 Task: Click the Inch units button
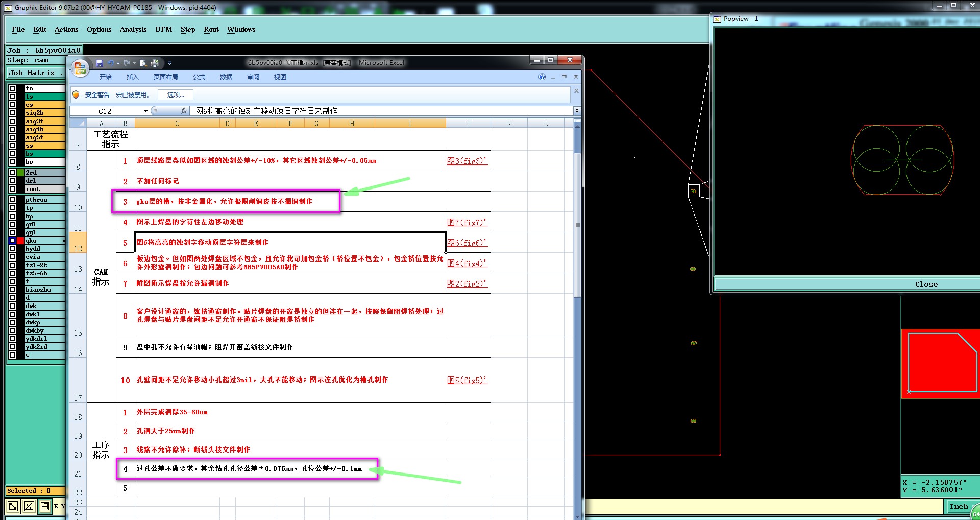click(x=959, y=507)
